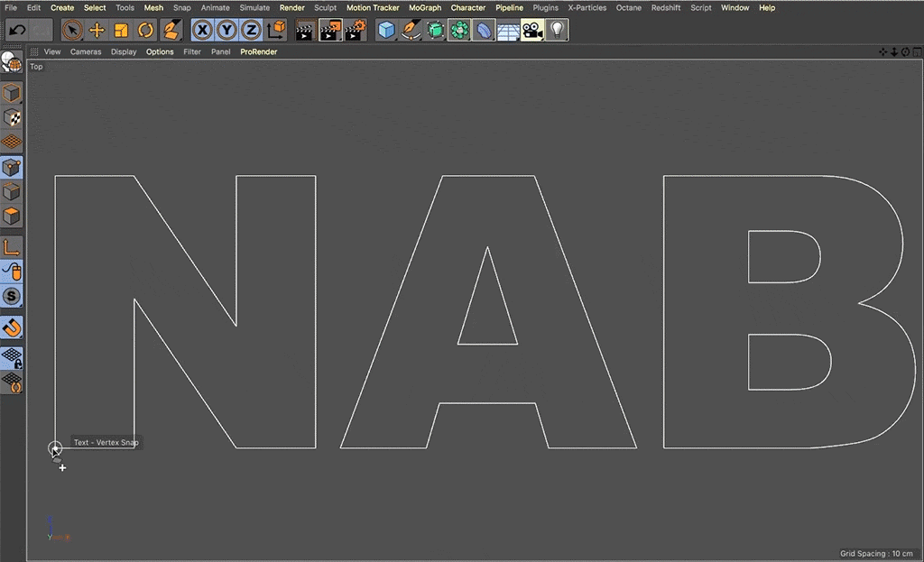Screen dimensions: 924x562
Task: Toggle the coordinate system icon
Action: [x=276, y=30]
